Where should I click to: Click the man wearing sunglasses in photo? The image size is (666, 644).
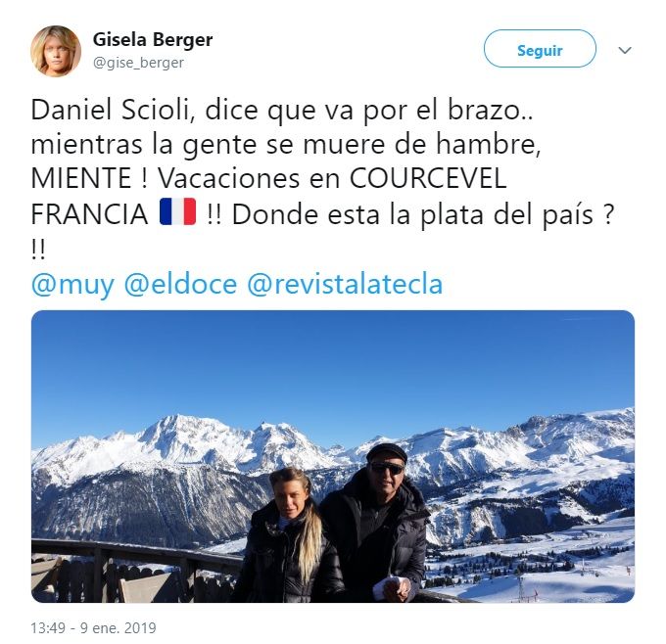click(x=376, y=525)
